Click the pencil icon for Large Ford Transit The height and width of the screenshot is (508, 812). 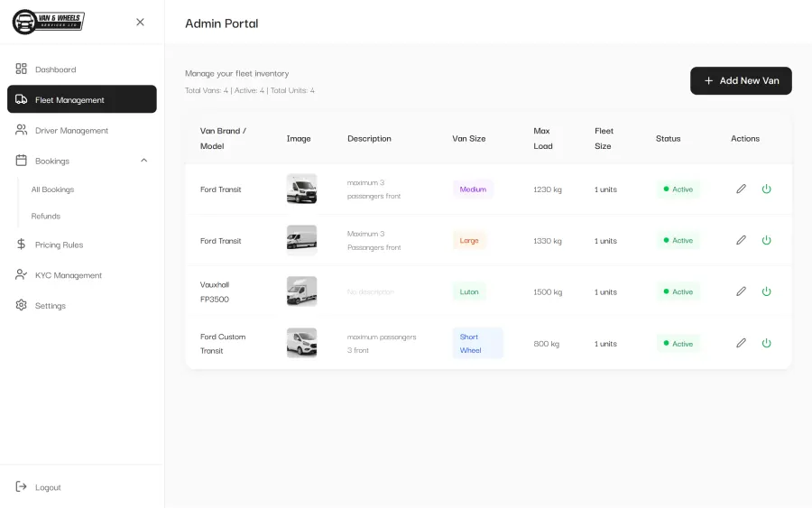(x=741, y=240)
